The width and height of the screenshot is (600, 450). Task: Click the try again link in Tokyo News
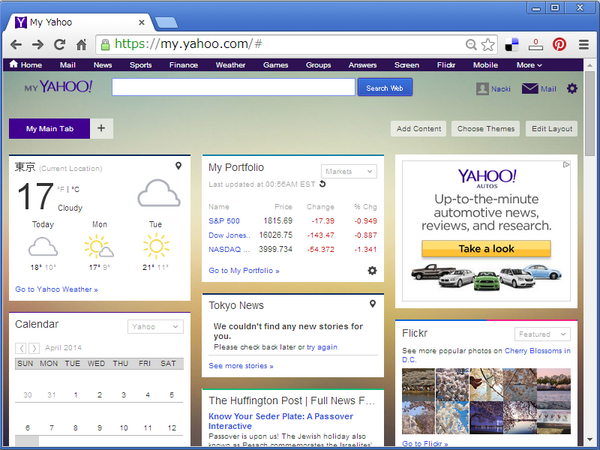click(x=322, y=347)
